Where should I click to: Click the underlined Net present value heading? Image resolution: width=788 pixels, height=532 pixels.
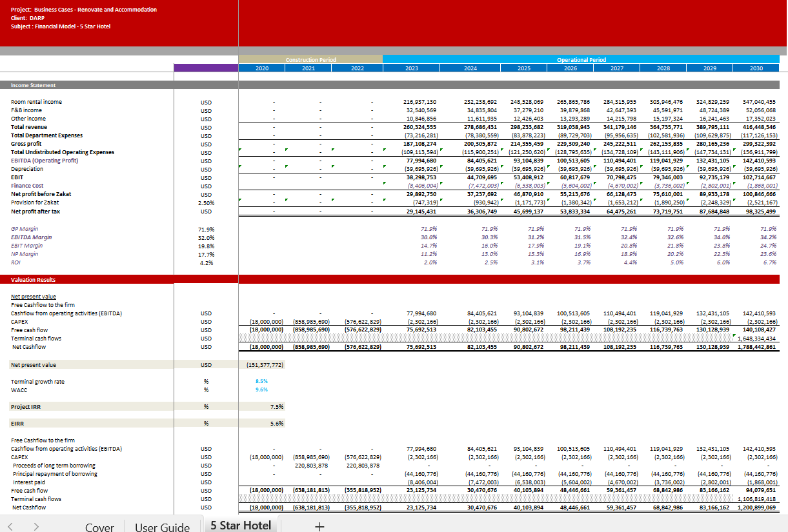pyautogui.click(x=34, y=297)
